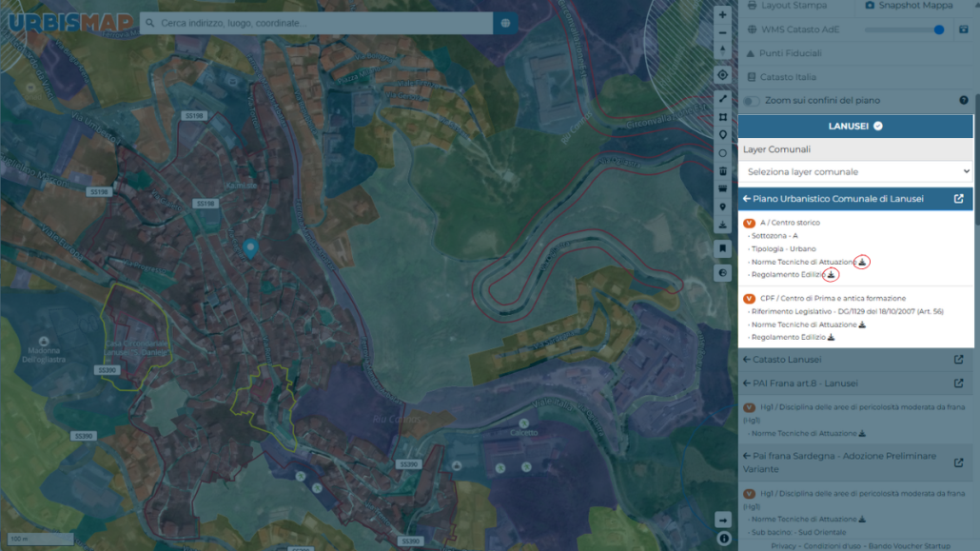Image resolution: width=980 pixels, height=551 pixels.
Task: Toggle Hg1 V badge under PAI Frana art.8
Action: click(x=749, y=407)
